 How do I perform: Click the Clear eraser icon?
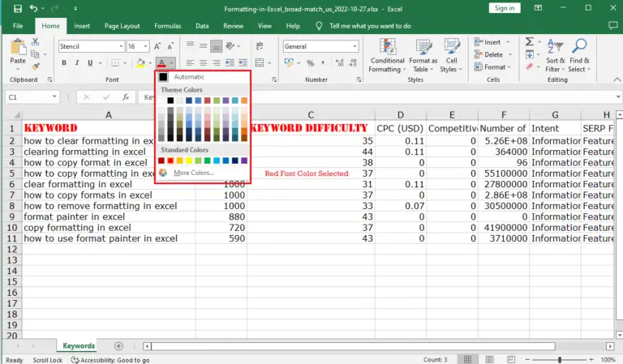click(529, 66)
